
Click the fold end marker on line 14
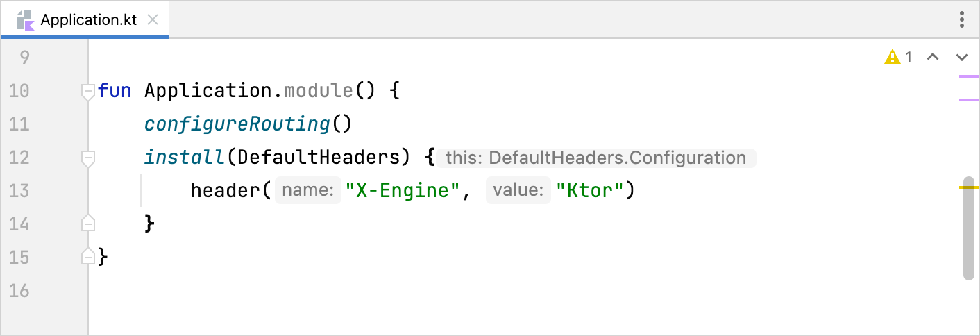point(87,224)
